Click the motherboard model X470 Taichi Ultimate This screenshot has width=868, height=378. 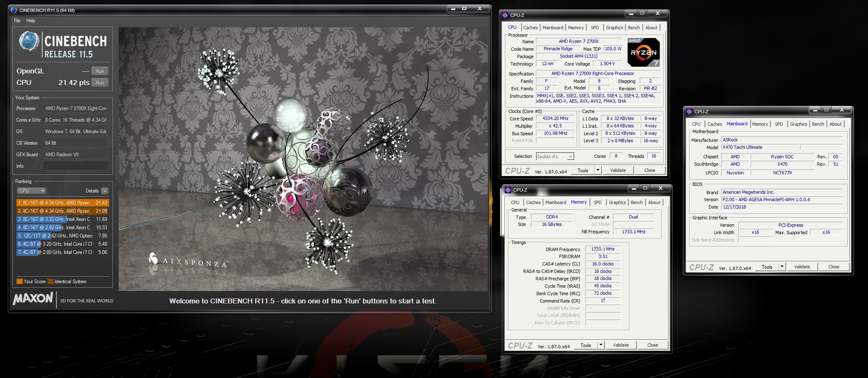coord(760,148)
